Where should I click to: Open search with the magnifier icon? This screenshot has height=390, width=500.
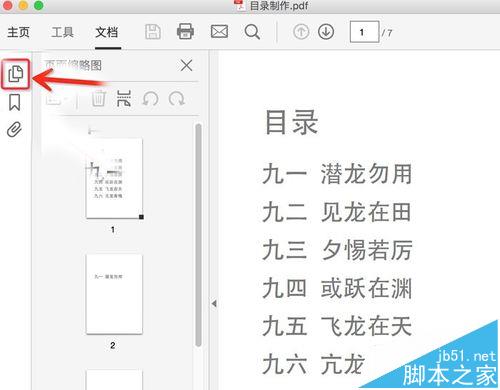pyautogui.click(x=252, y=32)
